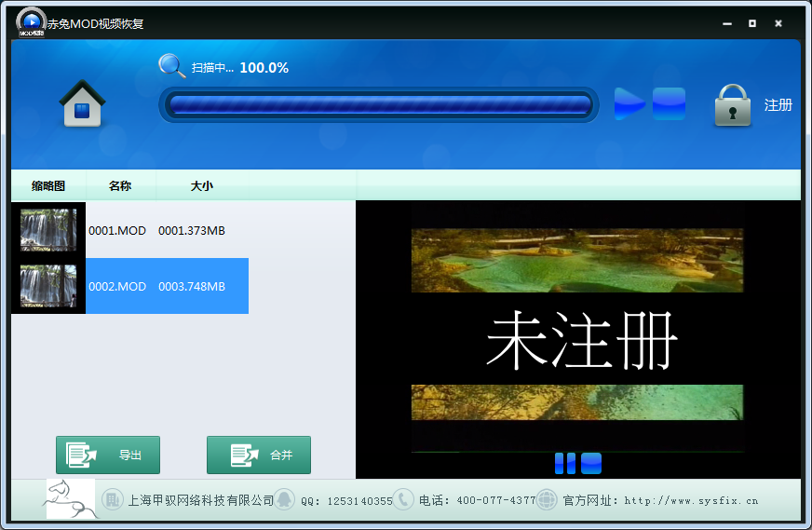Image resolution: width=812 pixels, height=530 pixels.
Task: Minimize the 赤兔MOD视频恢复 window
Action: coord(727,23)
